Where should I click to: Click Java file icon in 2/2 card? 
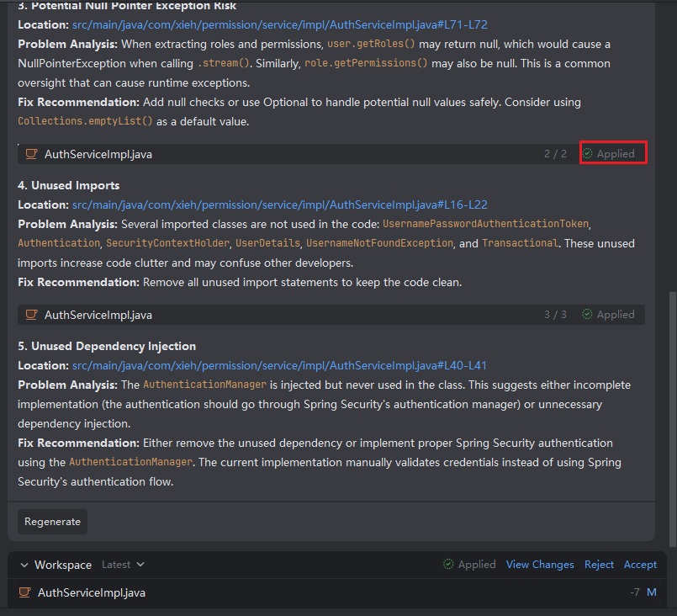31,154
